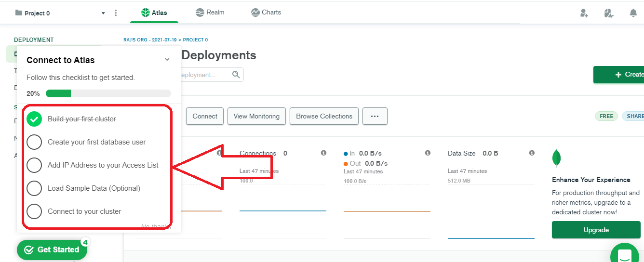Image resolution: width=644 pixels, height=262 pixels.
Task: Click the green Create button
Action: coord(619,75)
